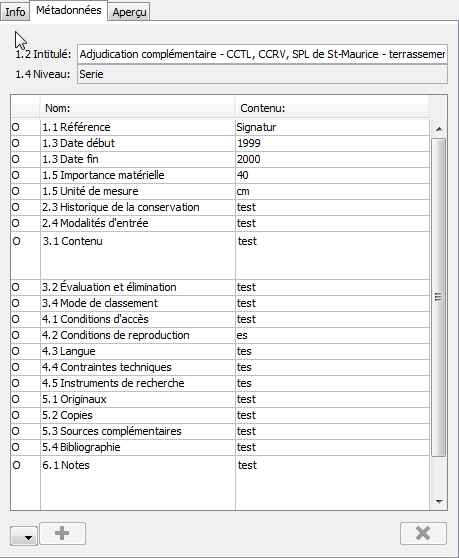
Task: Select the O marker of 6.1 Notes row
Action: coord(16,465)
